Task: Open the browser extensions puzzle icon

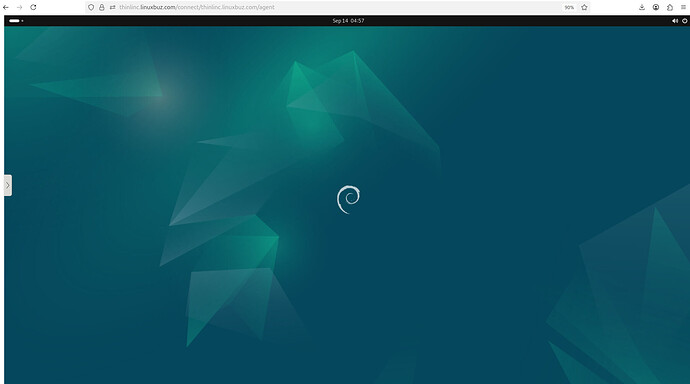Action: 670,7
